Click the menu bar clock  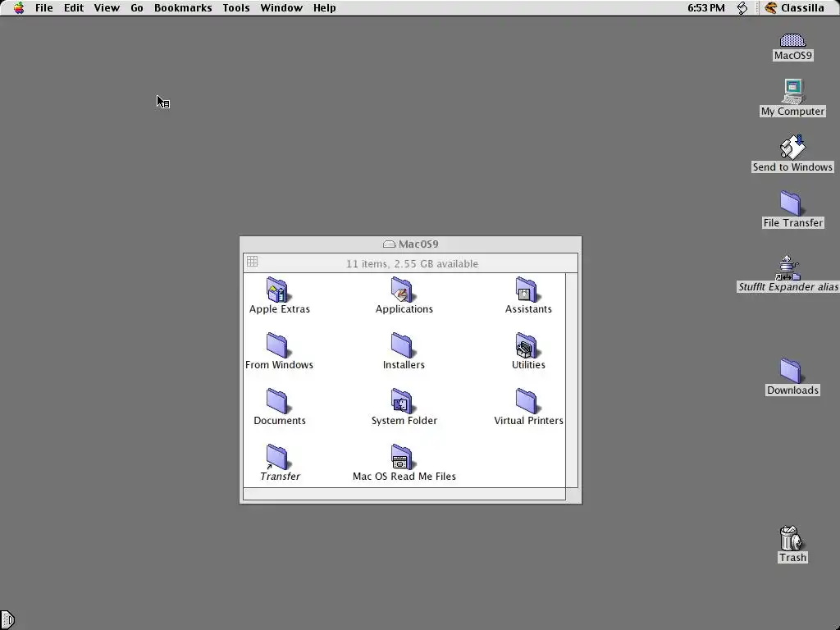point(705,8)
